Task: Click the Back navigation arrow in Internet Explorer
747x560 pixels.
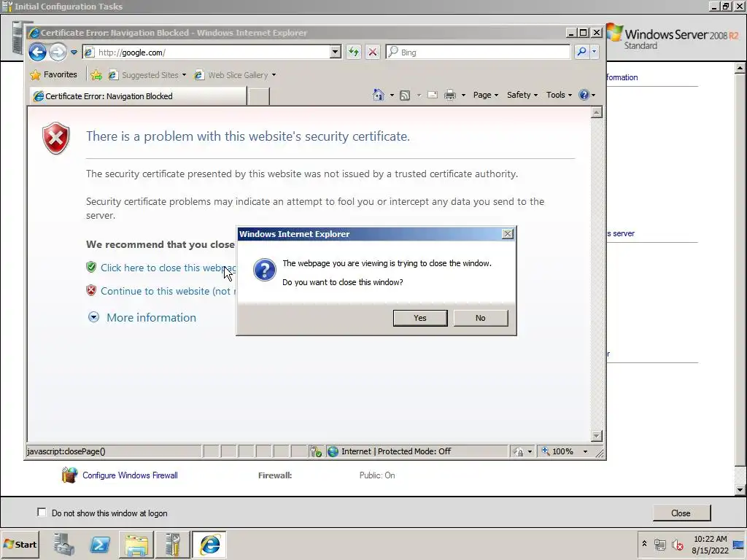Action: point(38,52)
